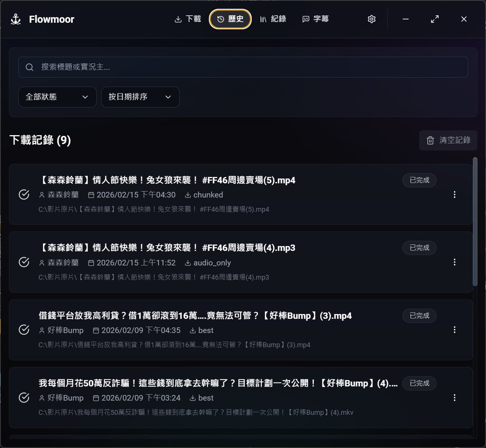Click the chunked quality label
Screen dimensions: 486x448
pos(204,195)
